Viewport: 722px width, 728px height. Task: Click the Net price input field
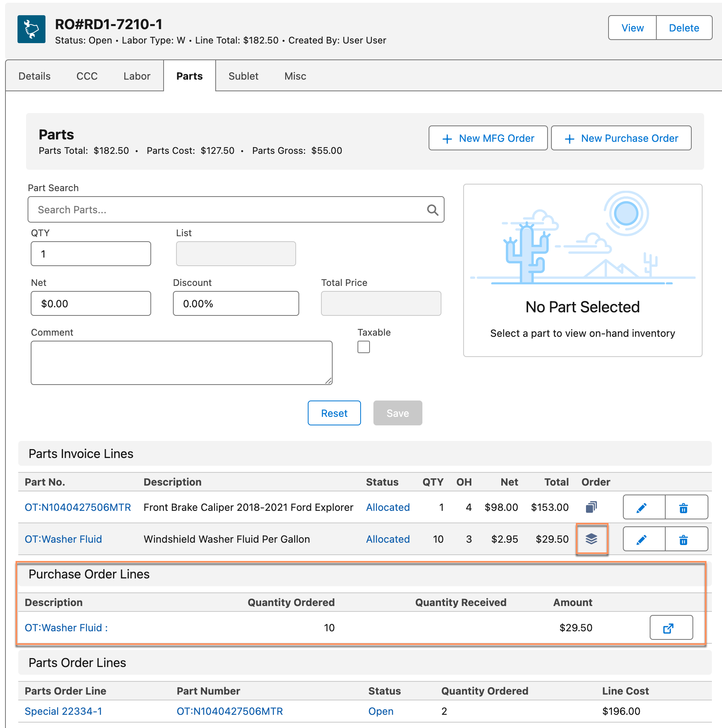[x=91, y=304]
